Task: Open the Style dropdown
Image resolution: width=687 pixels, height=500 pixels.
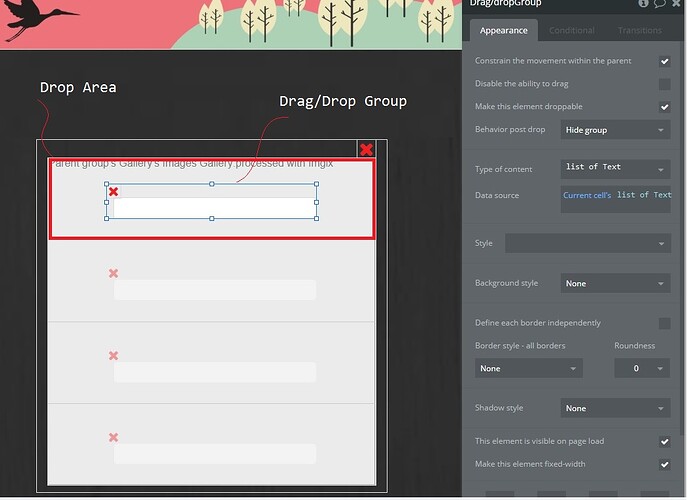Action: click(x=588, y=243)
